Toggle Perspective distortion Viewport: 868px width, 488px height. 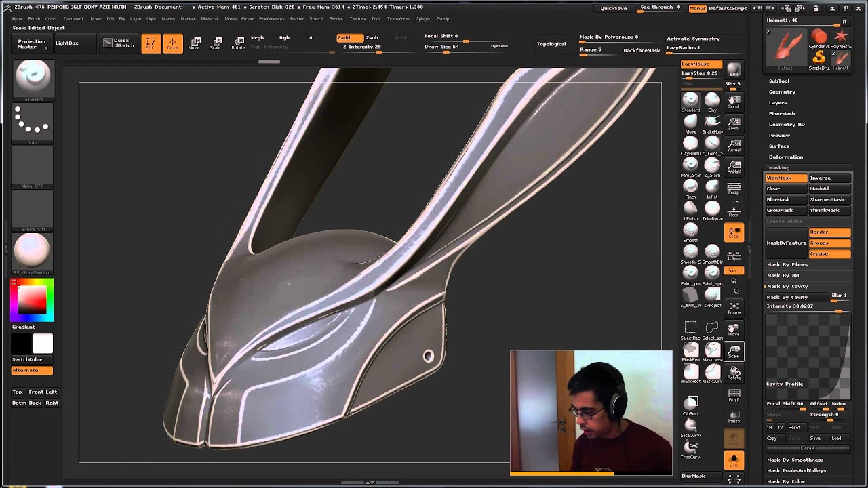click(734, 188)
